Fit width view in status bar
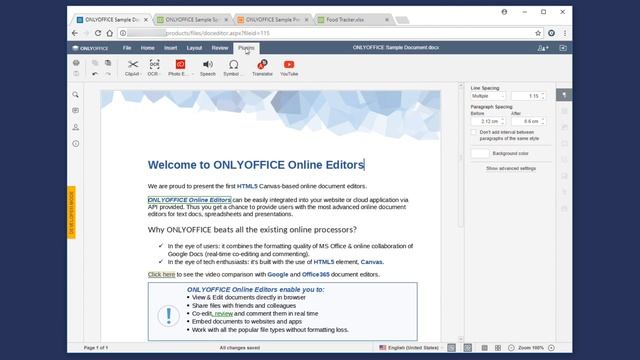 coord(498,348)
